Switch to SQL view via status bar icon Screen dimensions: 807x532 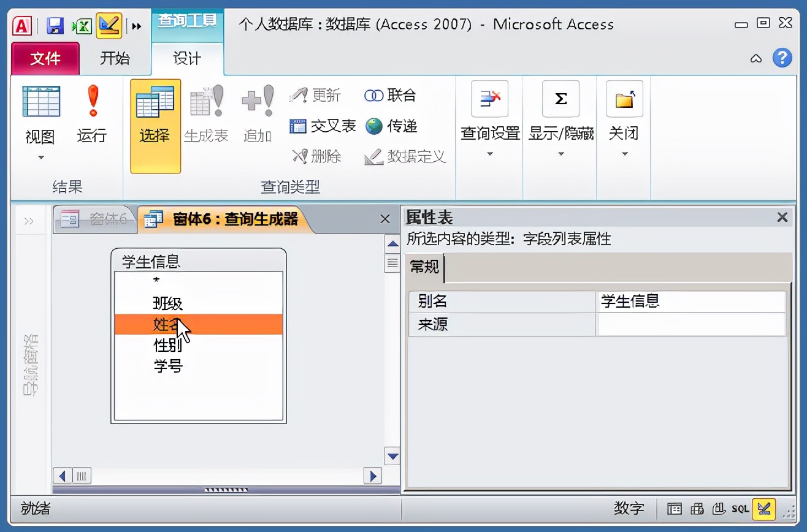coord(740,509)
